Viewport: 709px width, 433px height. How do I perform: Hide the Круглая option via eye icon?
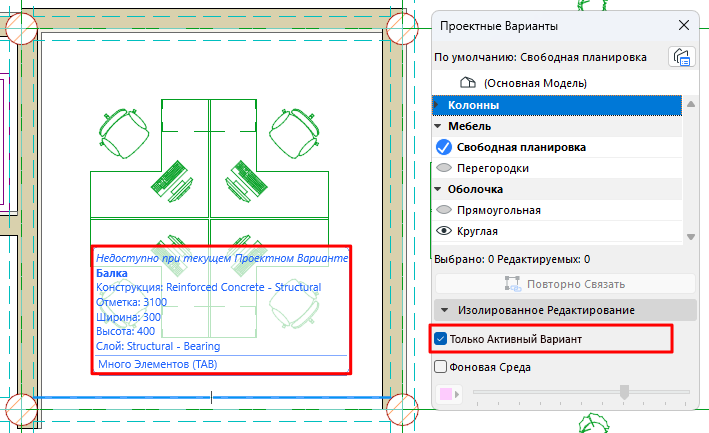(x=444, y=231)
